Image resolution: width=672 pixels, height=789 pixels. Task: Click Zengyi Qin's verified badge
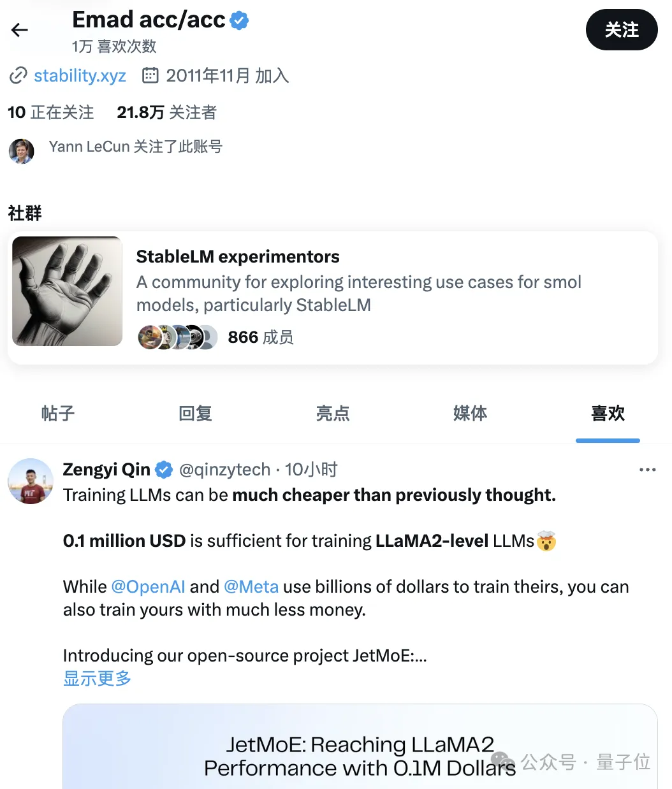[164, 469]
